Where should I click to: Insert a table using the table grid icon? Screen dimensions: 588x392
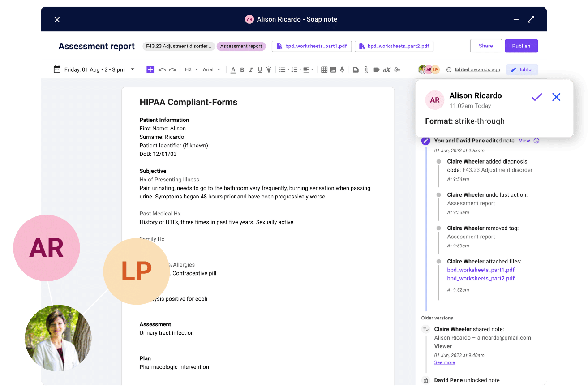[324, 69]
